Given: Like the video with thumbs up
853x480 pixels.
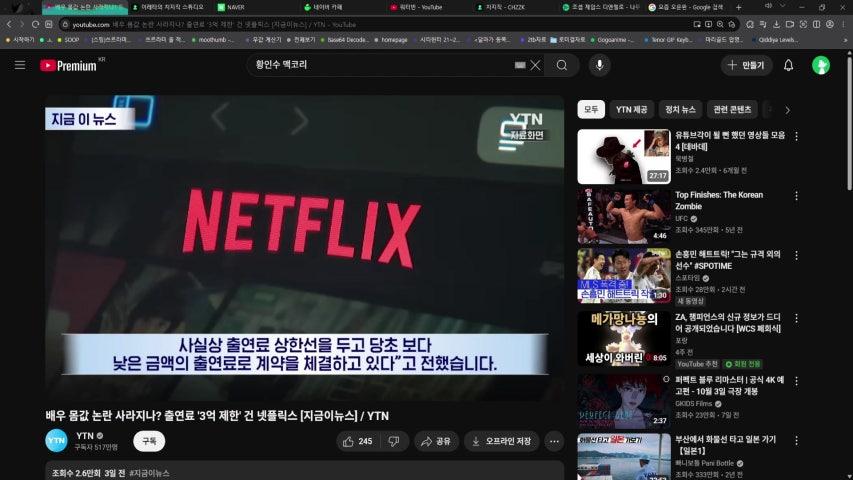Looking at the screenshot, I should (358, 441).
